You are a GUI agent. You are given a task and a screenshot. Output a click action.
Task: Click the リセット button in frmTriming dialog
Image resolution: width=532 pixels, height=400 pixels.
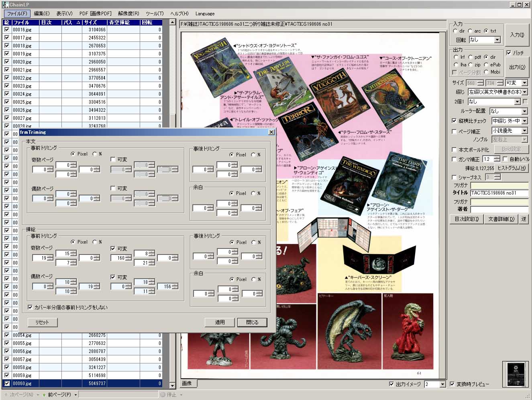pyautogui.click(x=42, y=322)
